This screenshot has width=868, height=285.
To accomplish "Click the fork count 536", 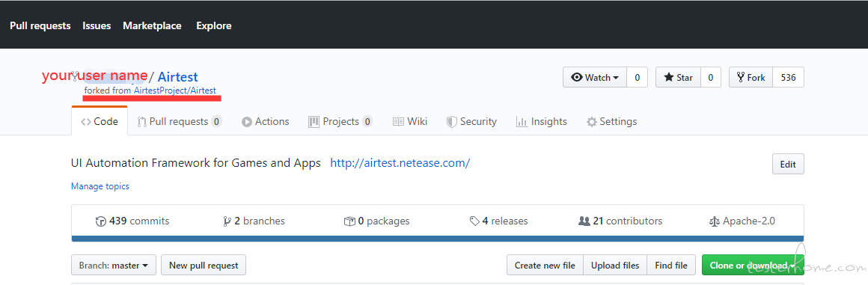I will (788, 78).
